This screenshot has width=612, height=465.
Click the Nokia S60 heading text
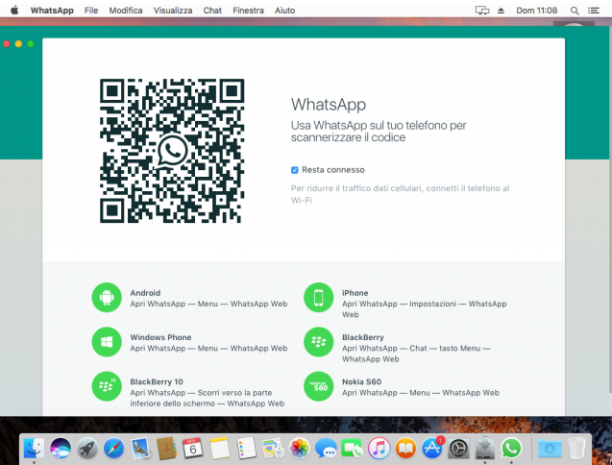pyautogui.click(x=362, y=382)
